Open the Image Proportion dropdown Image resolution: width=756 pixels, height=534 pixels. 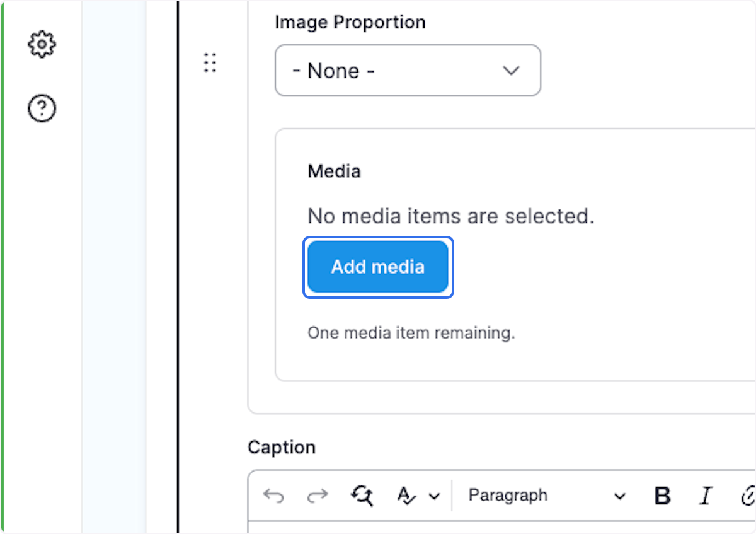[x=408, y=70]
